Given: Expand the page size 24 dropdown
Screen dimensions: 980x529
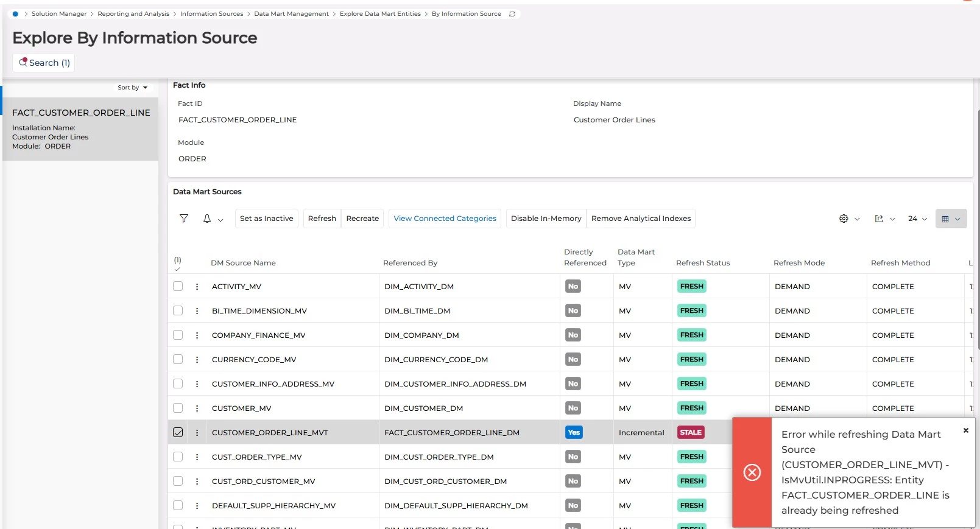Looking at the screenshot, I should tap(917, 219).
